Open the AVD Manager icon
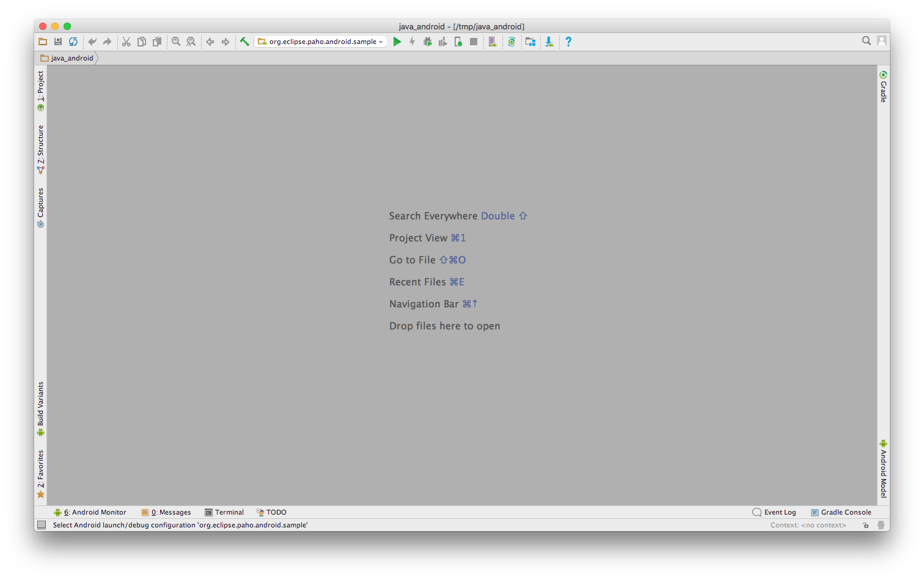The height and width of the screenshot is (580, 924). [493, 42]
